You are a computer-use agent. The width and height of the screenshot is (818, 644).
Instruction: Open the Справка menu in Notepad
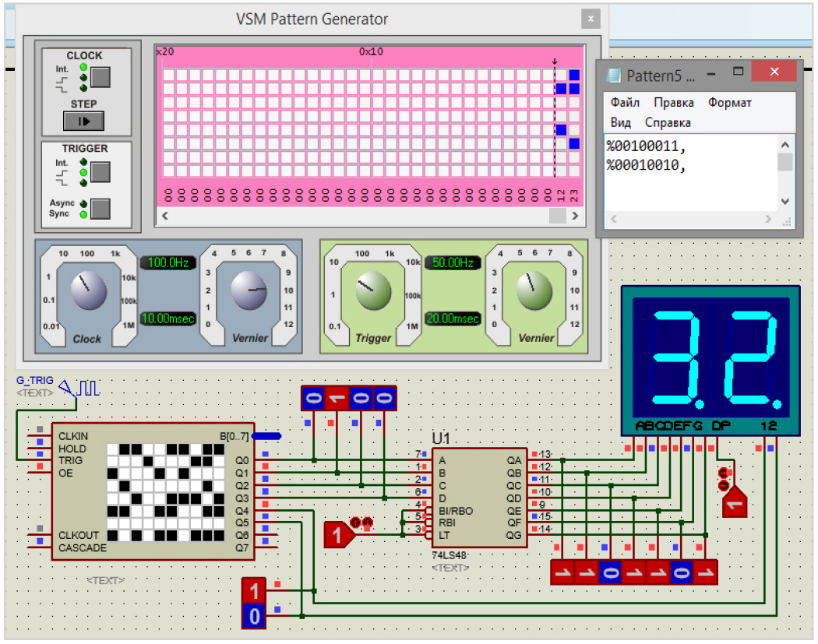click(x=668, y=122)
